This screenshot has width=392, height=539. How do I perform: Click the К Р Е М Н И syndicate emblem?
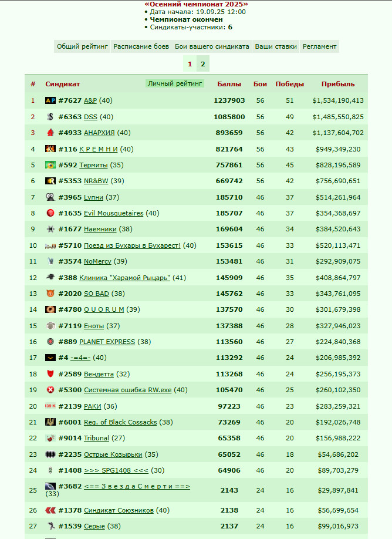[50, 149]
